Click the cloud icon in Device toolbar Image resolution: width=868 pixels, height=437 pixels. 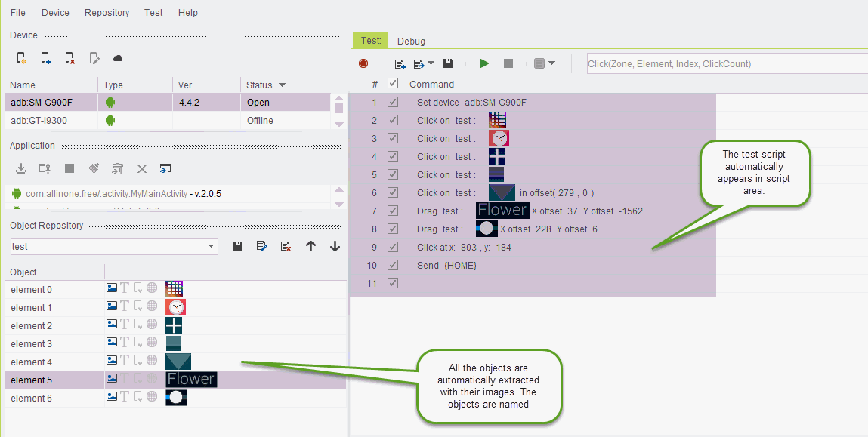point(118,58)
